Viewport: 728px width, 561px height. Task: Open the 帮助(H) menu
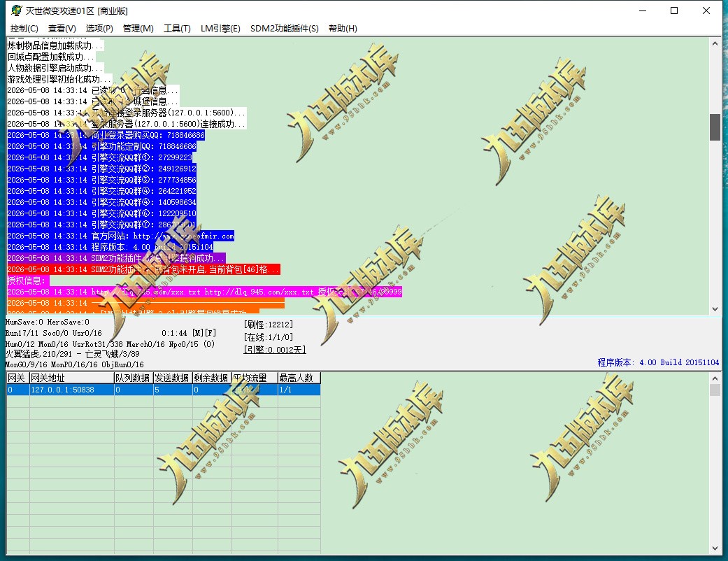click(343, 28)
